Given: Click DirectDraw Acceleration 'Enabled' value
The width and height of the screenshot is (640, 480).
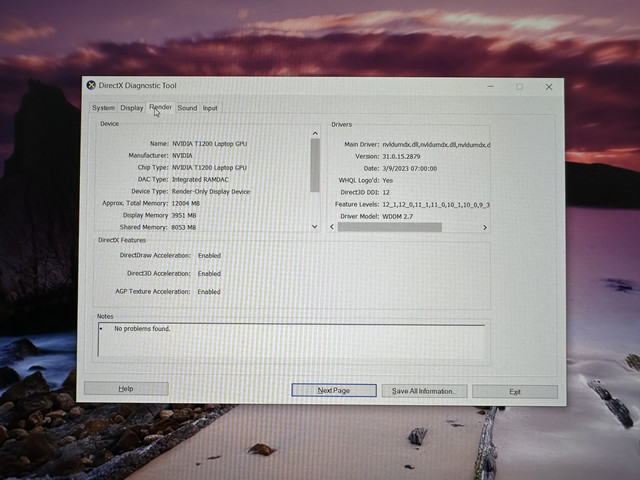Looking at the screenshot, I should 209,256.
